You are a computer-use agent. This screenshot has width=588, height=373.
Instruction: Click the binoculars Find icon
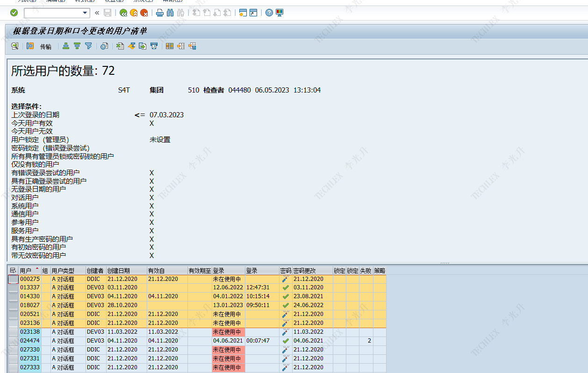[170, 13]
